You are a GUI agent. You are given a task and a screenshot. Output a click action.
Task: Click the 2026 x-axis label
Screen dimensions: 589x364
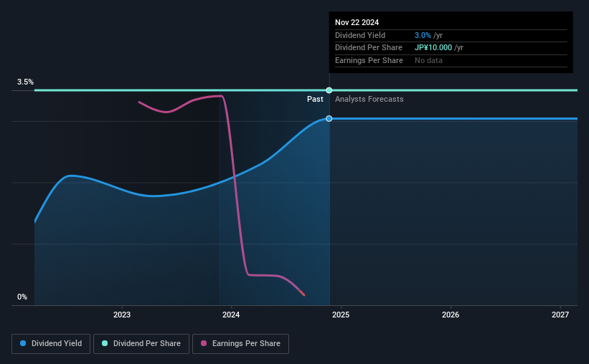[x=451, y=315]
